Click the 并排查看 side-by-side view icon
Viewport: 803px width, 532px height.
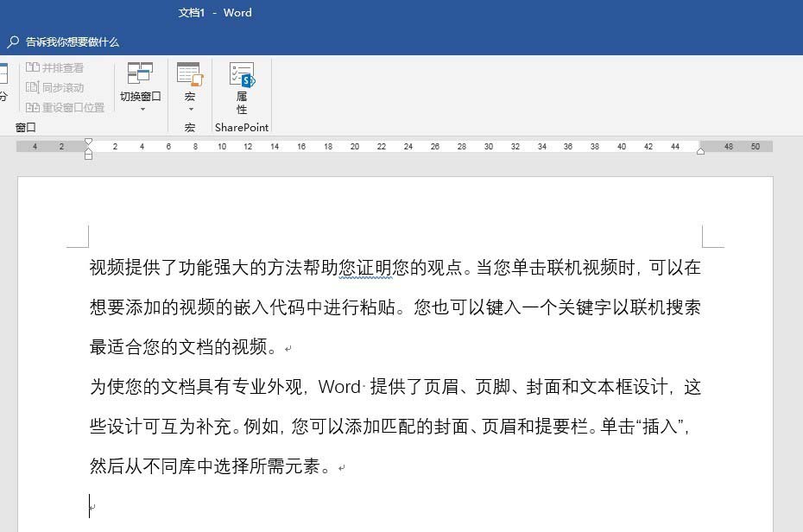pos(33,67)
